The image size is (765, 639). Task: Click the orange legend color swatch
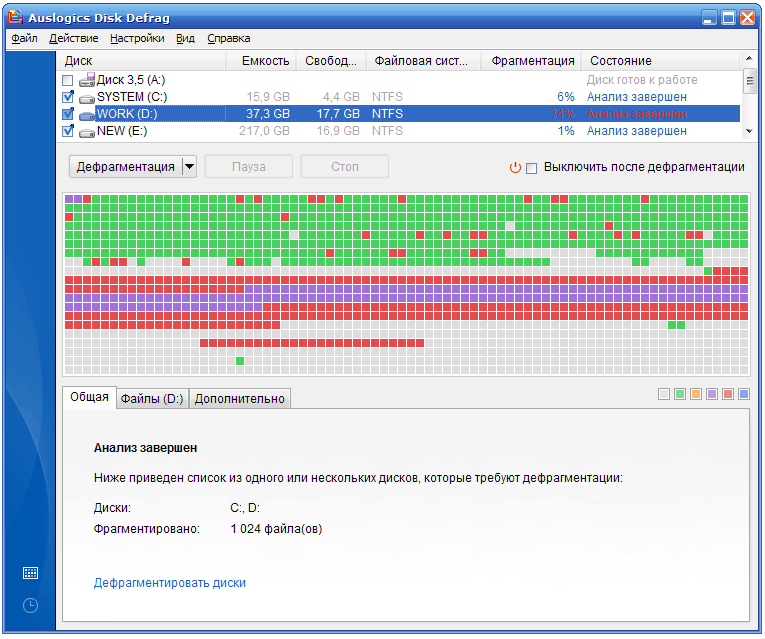(696, 394)
